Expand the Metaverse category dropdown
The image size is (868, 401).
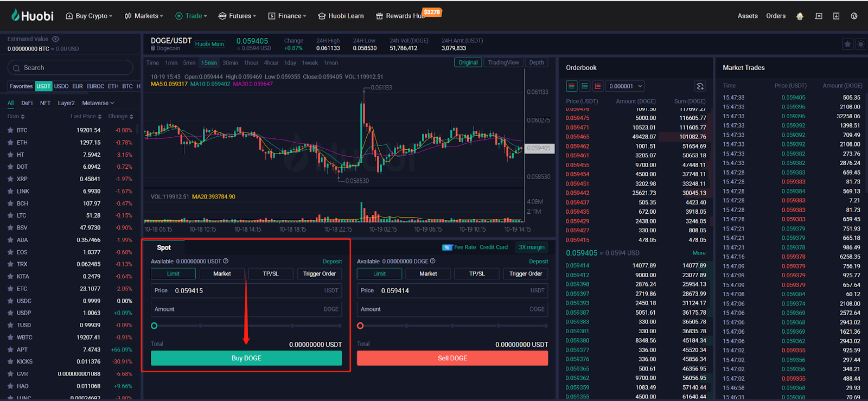point(98,103)
